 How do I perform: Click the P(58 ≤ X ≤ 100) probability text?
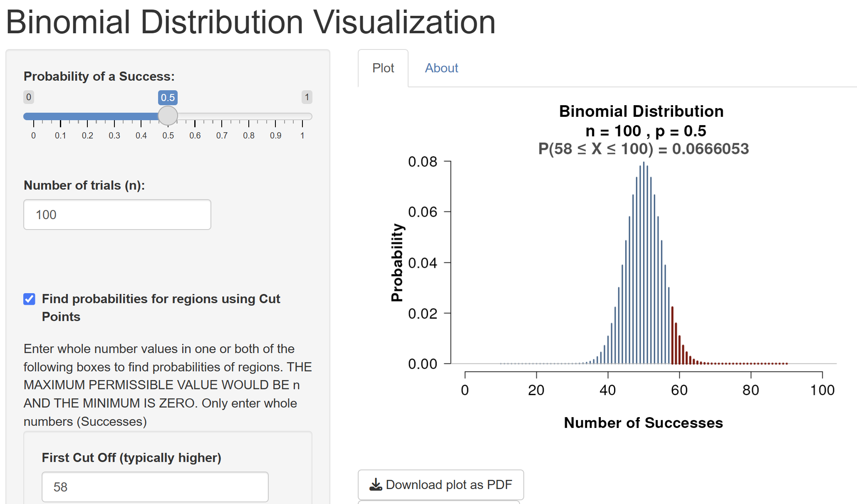(x=643, y=149)
